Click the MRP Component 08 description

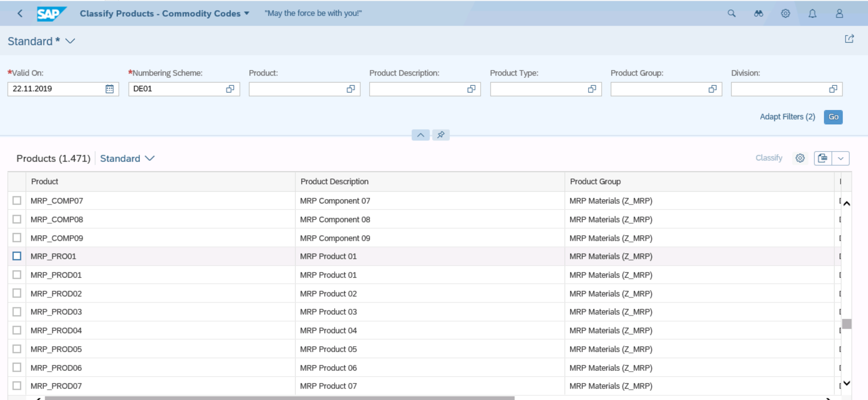[335, 219]
